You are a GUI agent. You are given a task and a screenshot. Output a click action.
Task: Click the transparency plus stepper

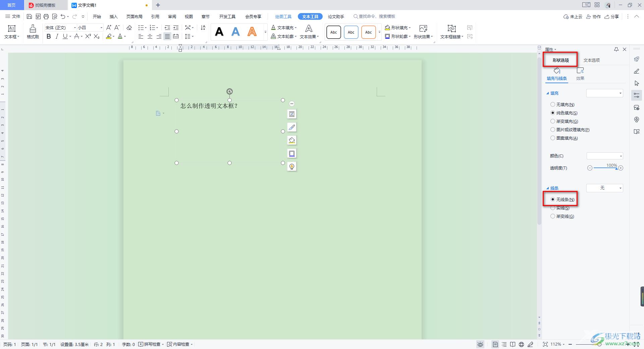621,168
